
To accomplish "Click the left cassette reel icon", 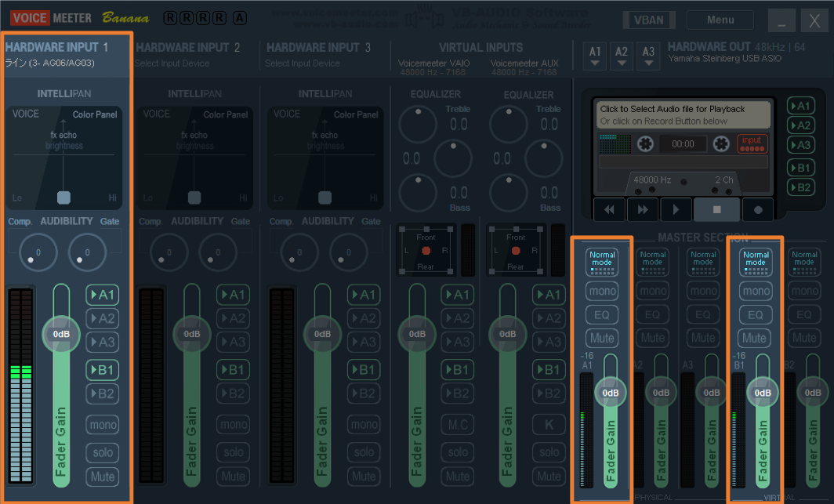I will (x=645, y=143).
